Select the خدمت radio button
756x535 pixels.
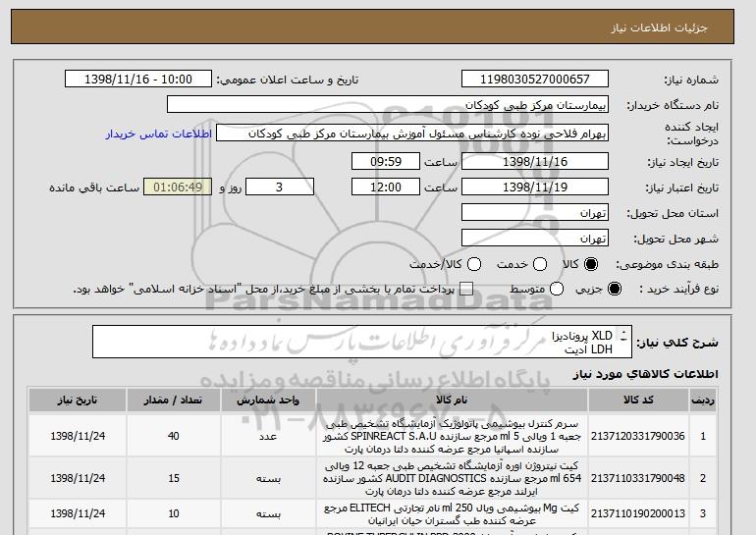540,264
